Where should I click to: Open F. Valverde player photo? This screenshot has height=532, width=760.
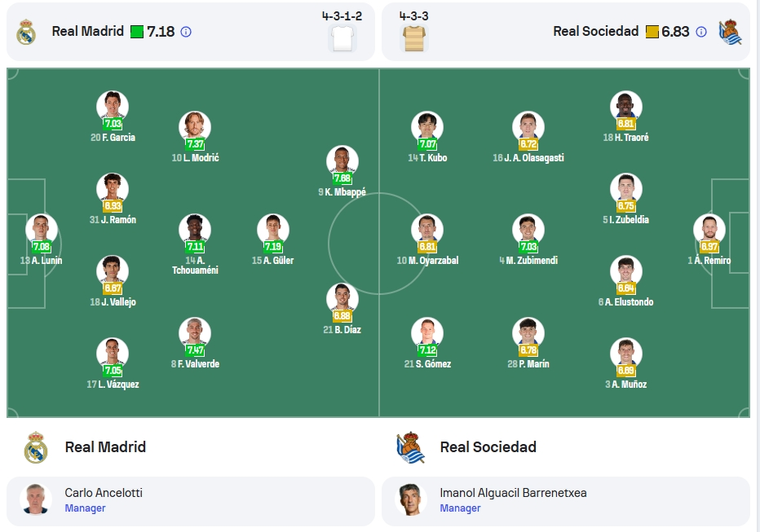(195, 333)
